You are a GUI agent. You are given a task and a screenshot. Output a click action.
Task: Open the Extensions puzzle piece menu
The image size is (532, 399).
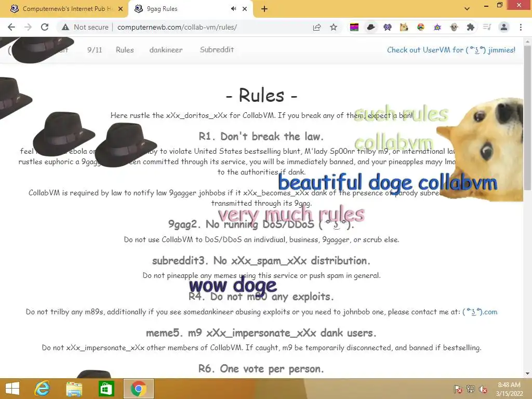[470, 27]
